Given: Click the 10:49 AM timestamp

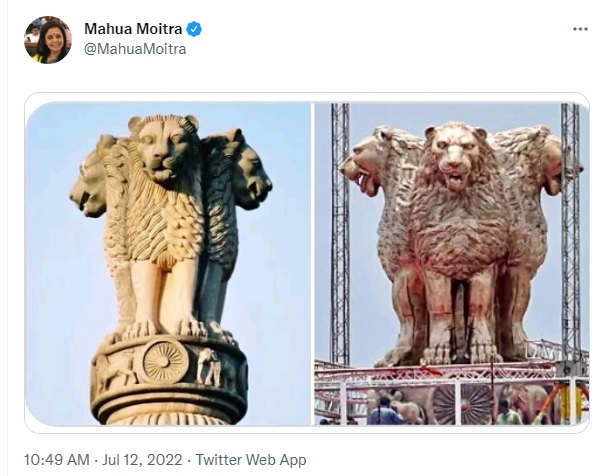Looking at the screenshot, I should tap(57, 460).
